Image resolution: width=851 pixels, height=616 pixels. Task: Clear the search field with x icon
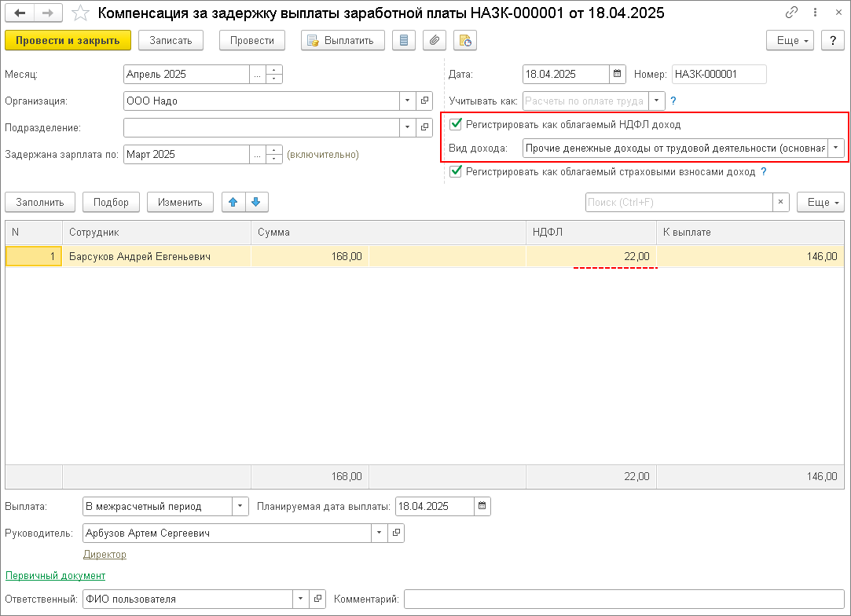[x=780, y=202]
